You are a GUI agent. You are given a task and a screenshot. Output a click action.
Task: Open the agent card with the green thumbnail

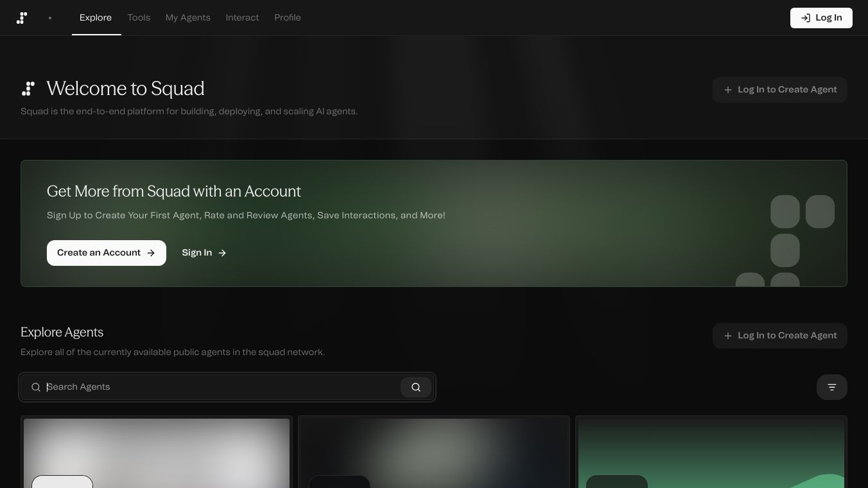(711, 453)
